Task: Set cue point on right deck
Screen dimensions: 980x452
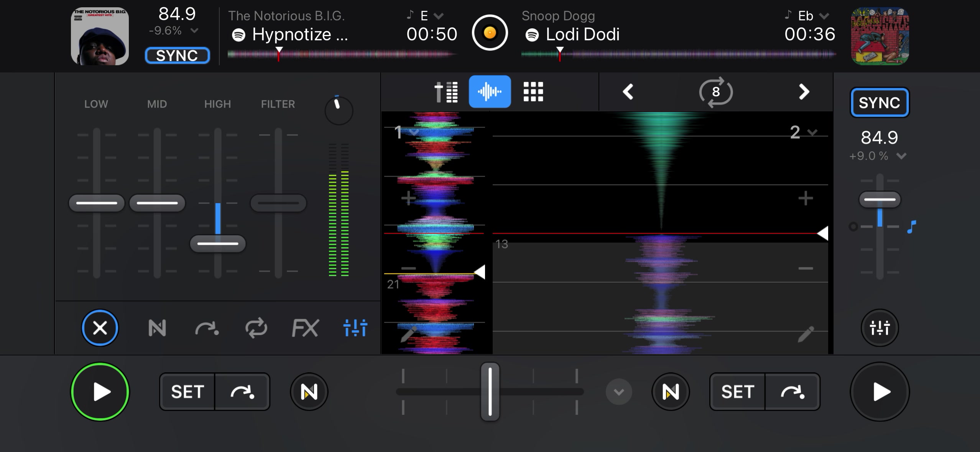Action: click(x=738, y=392)
